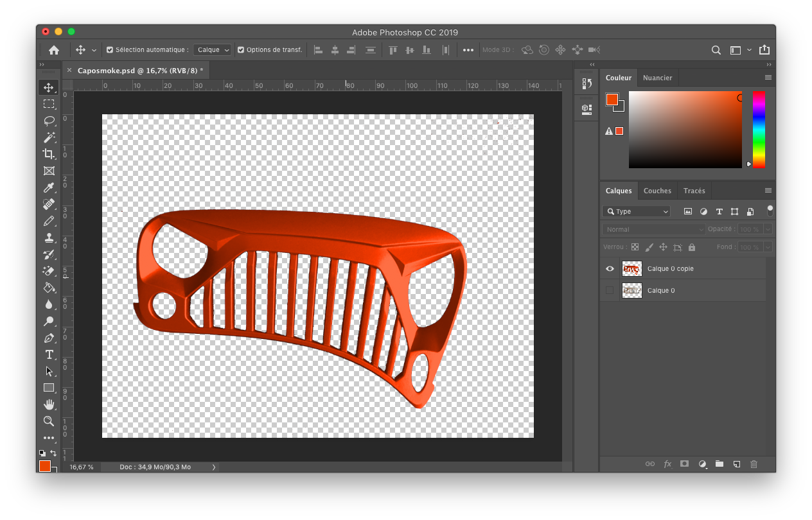This screenshot has width=812, height=520.
Task: Open the History panel icon
Action: pyautogui.click(x=587, y=83)
